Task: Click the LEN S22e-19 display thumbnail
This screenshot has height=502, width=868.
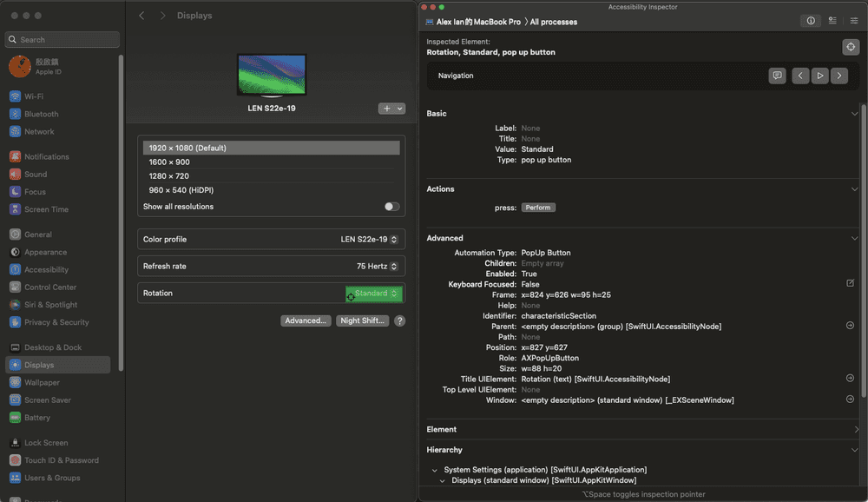Action: [271, 75]
